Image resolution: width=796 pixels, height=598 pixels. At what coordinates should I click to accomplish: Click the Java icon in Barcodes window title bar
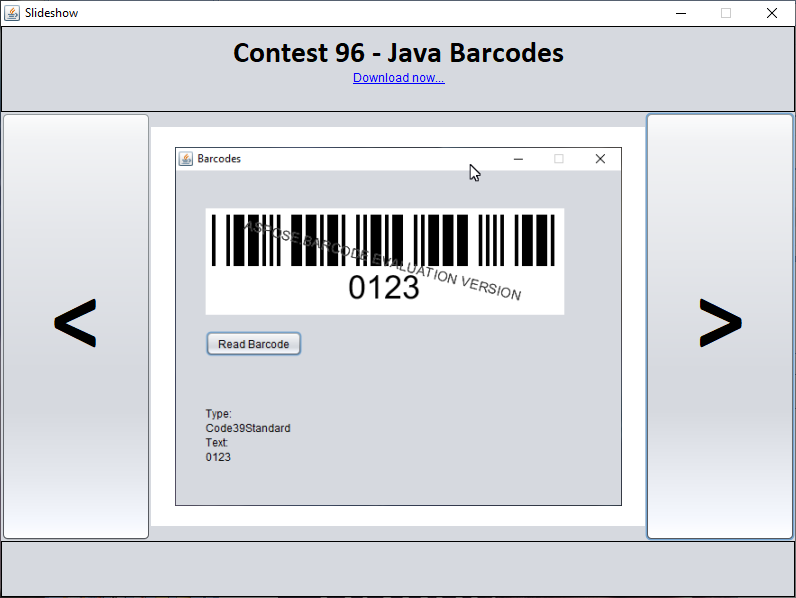(x=186, y=159)
